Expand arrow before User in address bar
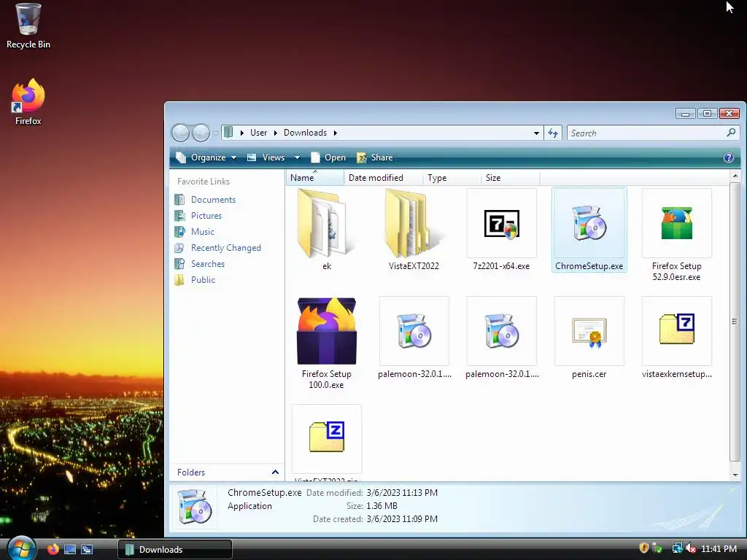This screenshot has height=560, width=747. (x=242, y=133)
